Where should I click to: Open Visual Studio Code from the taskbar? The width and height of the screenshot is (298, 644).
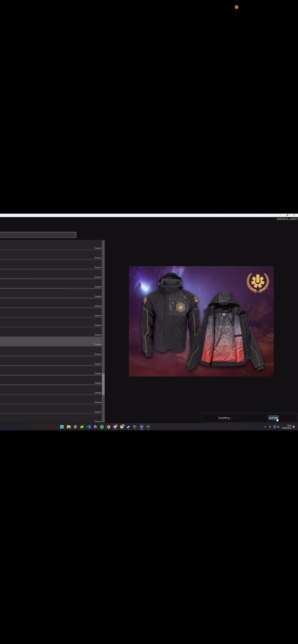coord(88,427)
